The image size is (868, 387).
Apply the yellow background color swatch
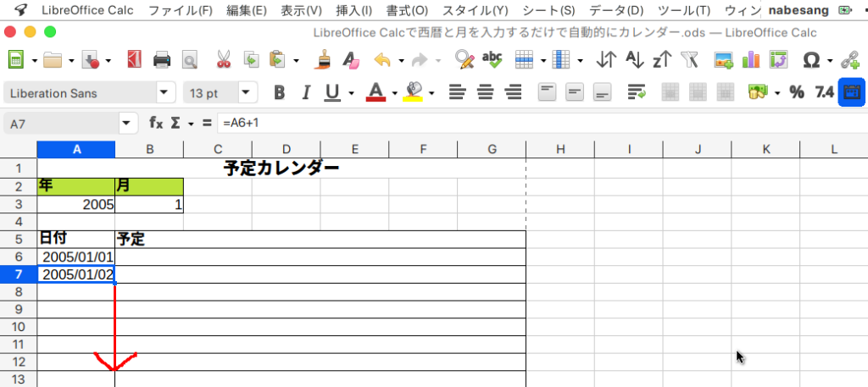click(413, 92)
